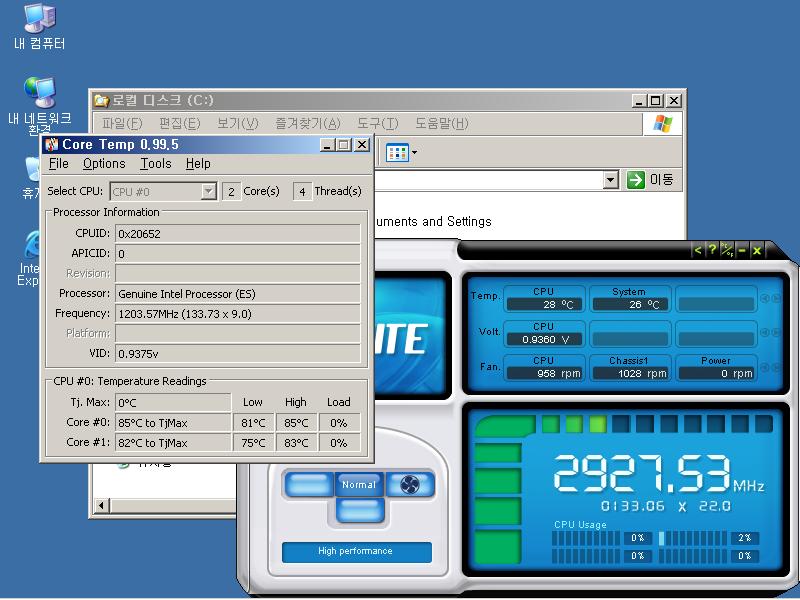The height and width of the screenshot is (600, 800).
Task: Click the Thread(s) count box showing 4
Action: 303,192
